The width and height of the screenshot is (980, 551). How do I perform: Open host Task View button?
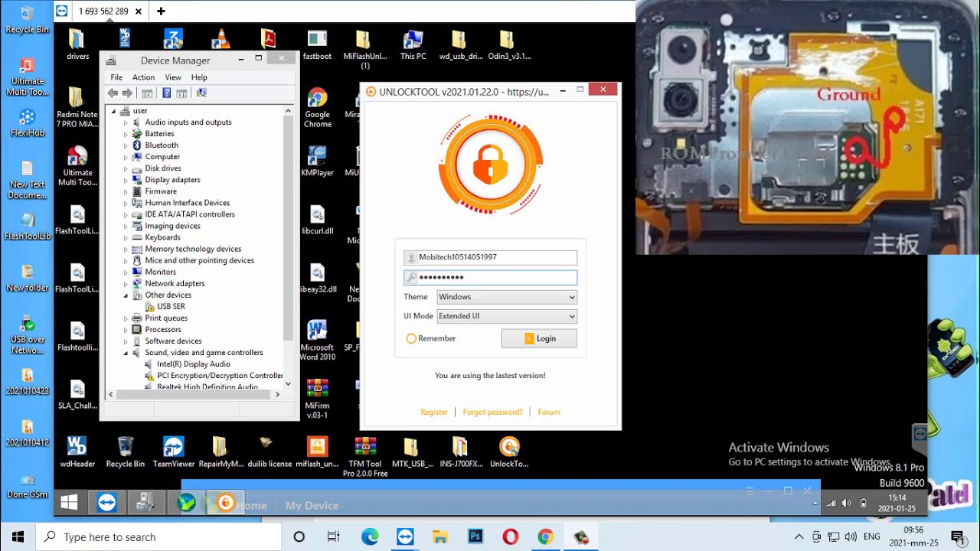click(333, 536)
